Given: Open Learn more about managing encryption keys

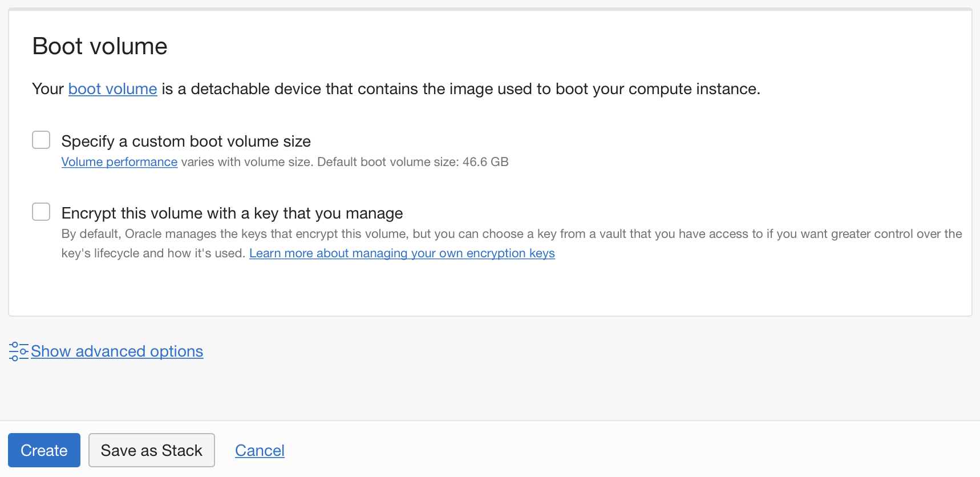Looking at the screenshot, I should 402,253.
